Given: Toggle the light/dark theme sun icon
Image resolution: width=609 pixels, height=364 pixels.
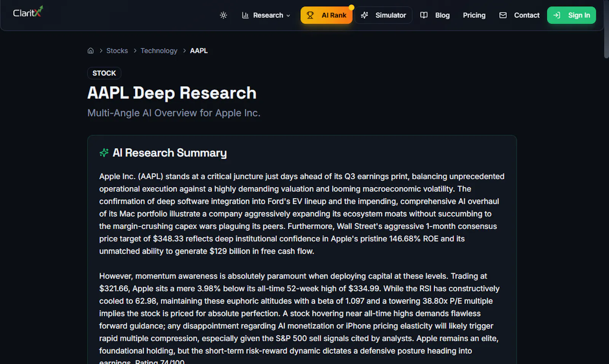Looking at the screenshot, I should [x=223, y=15].
